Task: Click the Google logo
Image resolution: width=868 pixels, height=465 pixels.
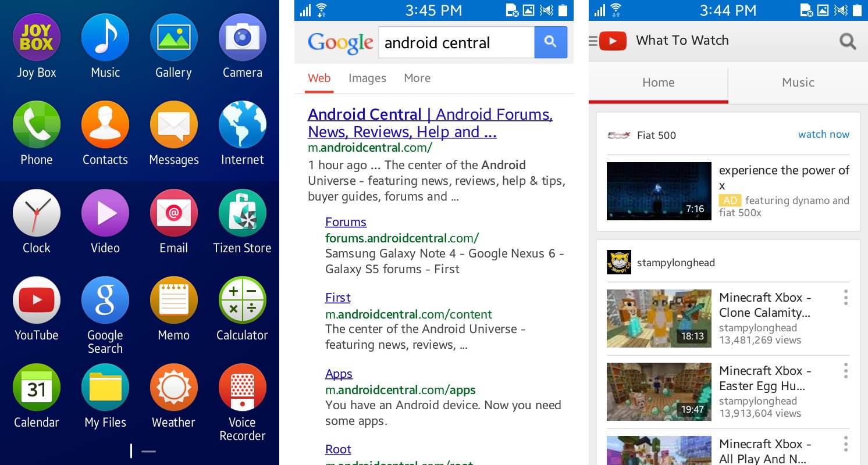Action: 340,43
